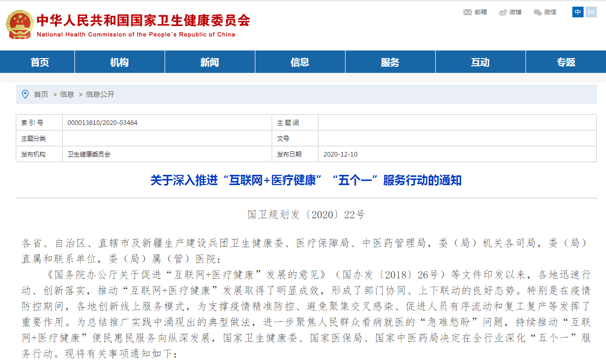Click the email envelope icon

(x=467, y=12)
